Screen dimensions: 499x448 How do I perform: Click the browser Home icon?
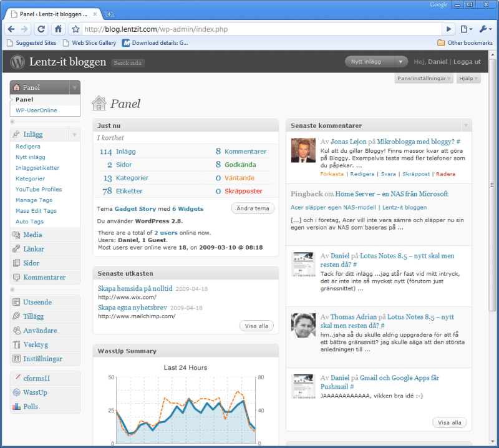click(58, 29)
